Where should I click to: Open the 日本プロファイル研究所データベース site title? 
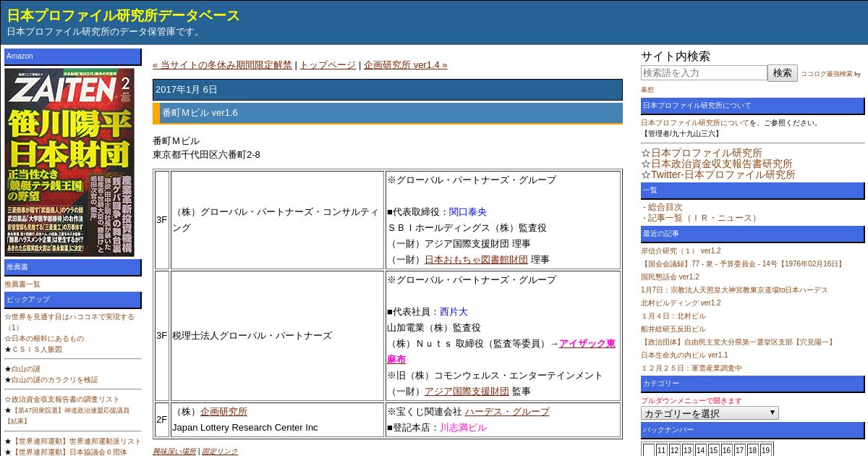124,15
